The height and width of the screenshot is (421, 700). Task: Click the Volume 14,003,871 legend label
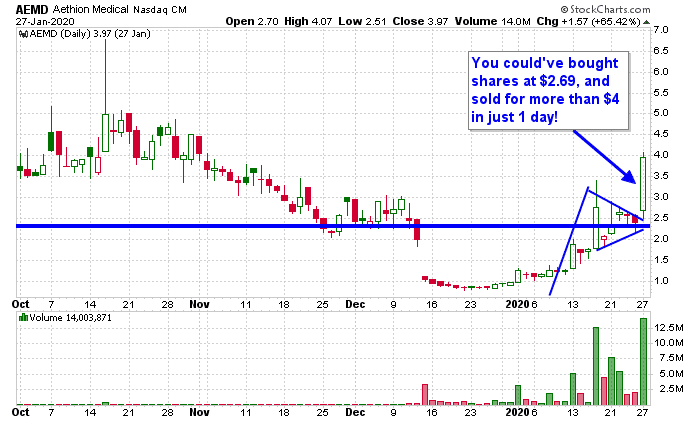pos(71,317)
